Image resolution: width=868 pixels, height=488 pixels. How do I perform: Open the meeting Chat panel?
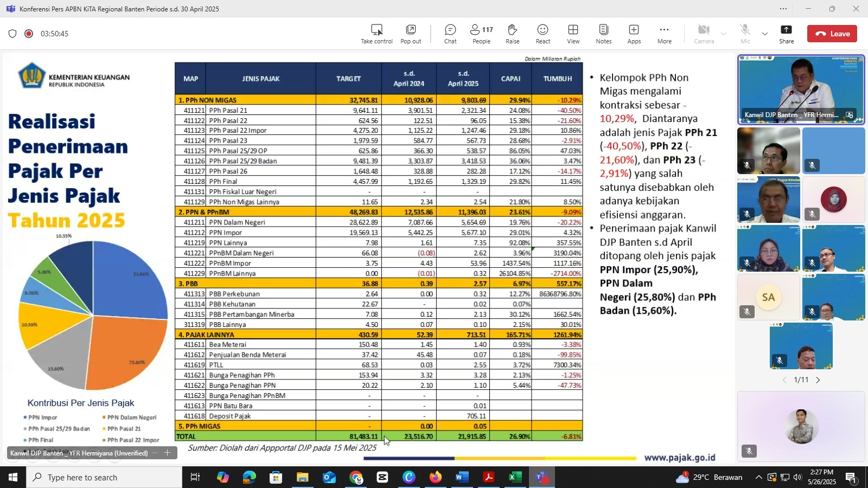(450, 34)
